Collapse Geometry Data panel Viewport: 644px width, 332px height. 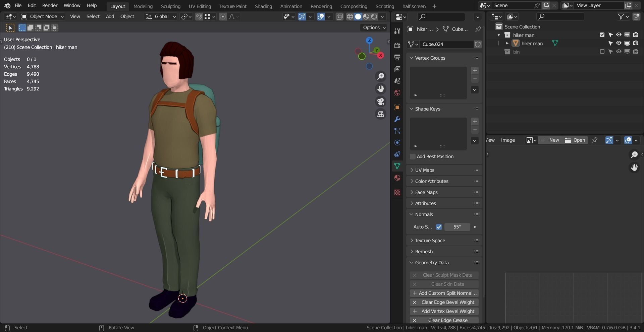(444, 263)
